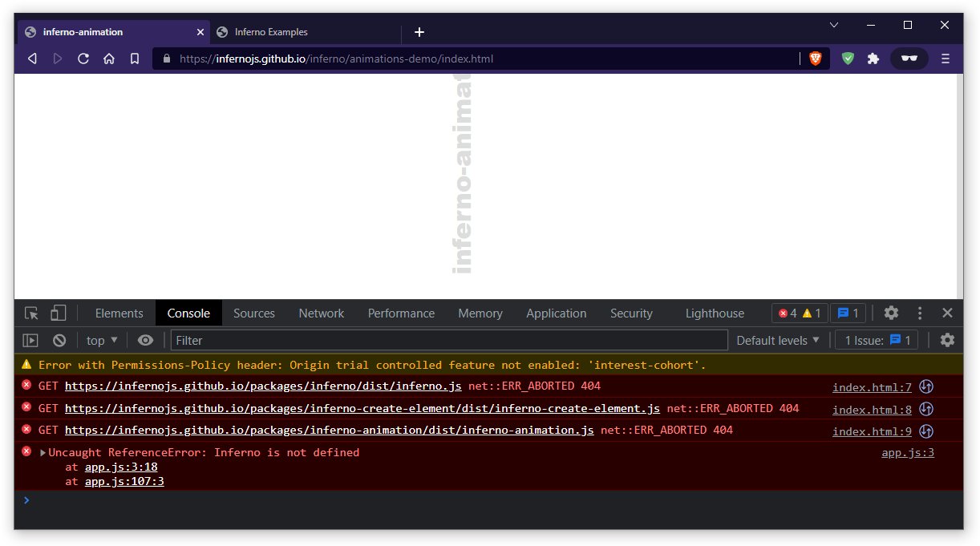Open the Security panel

(631, 313)
